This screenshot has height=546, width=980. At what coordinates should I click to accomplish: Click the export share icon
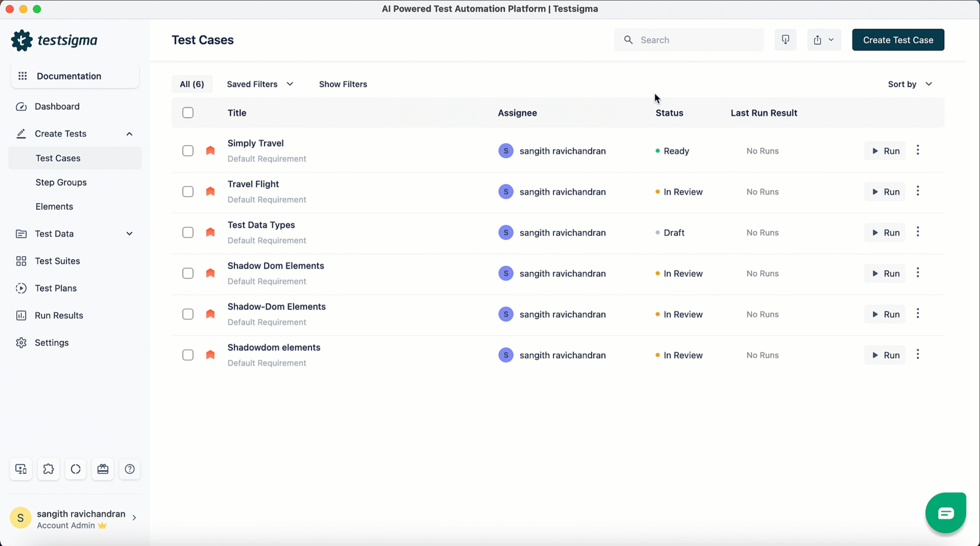pyautogui.click(x=818, y=40)
